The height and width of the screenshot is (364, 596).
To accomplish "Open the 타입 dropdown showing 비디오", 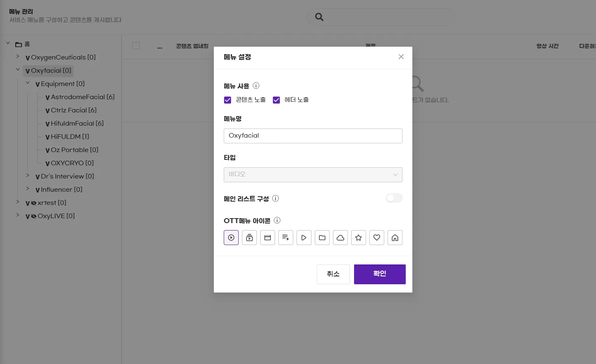I will pos(313,175).
